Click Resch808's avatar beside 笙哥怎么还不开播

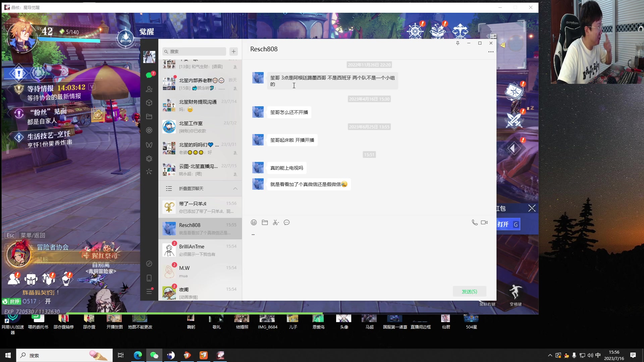(258, 112)
